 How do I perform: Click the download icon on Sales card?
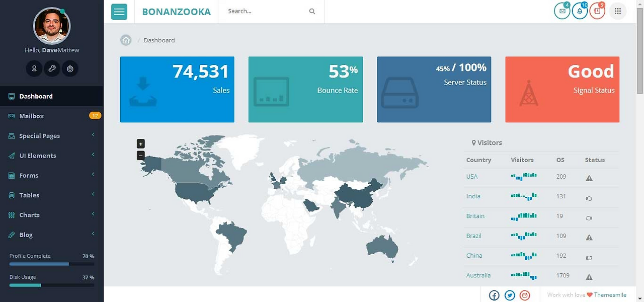[143, 92]
